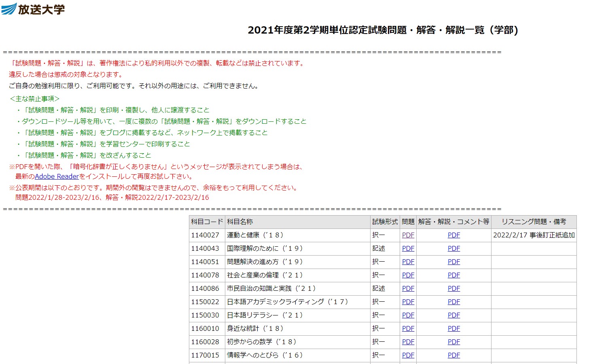Open the 問題 PDF for 社会と産業の倫理
589x364 pixels.
click(x=408, y=275)
